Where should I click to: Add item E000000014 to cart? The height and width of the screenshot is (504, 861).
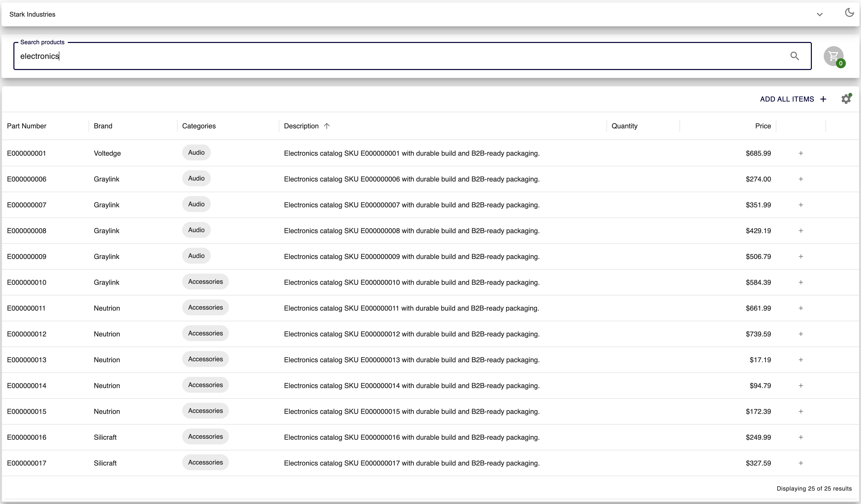(801, 385)
